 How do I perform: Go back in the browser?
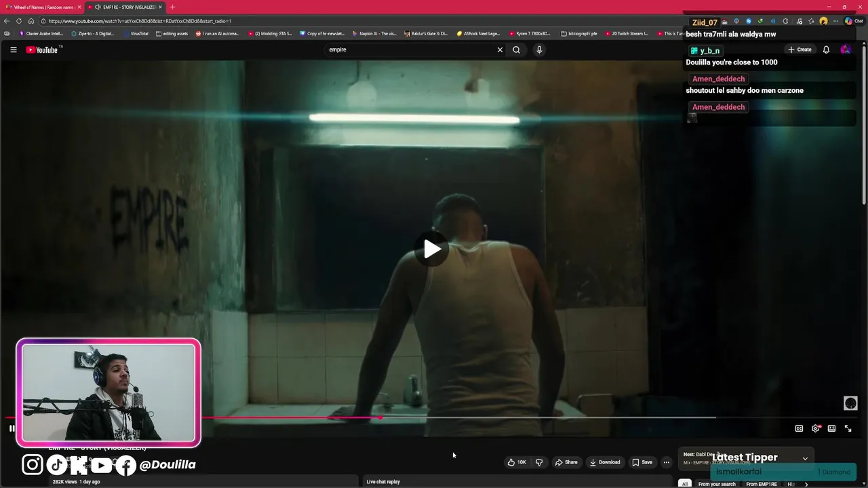tap(7, 21)
